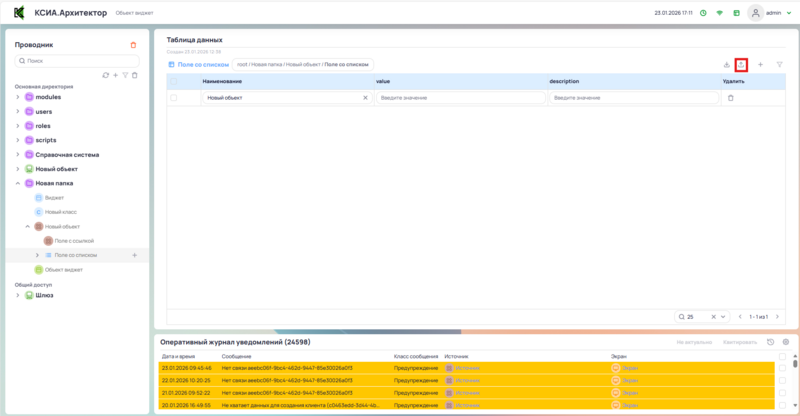The image size is (800, 416).
Task: Refresh the explorer tree
Action: pyautogui.click(x=106, y=75)
